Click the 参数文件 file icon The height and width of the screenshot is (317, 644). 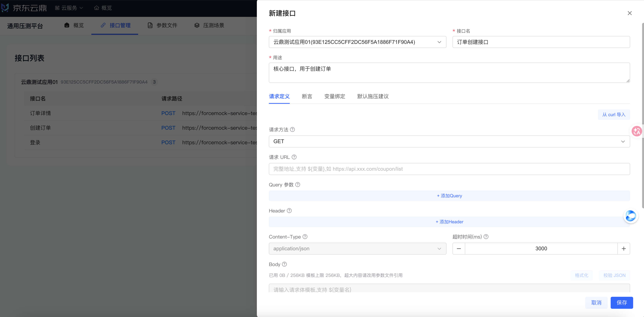click(x=150, y=25)
